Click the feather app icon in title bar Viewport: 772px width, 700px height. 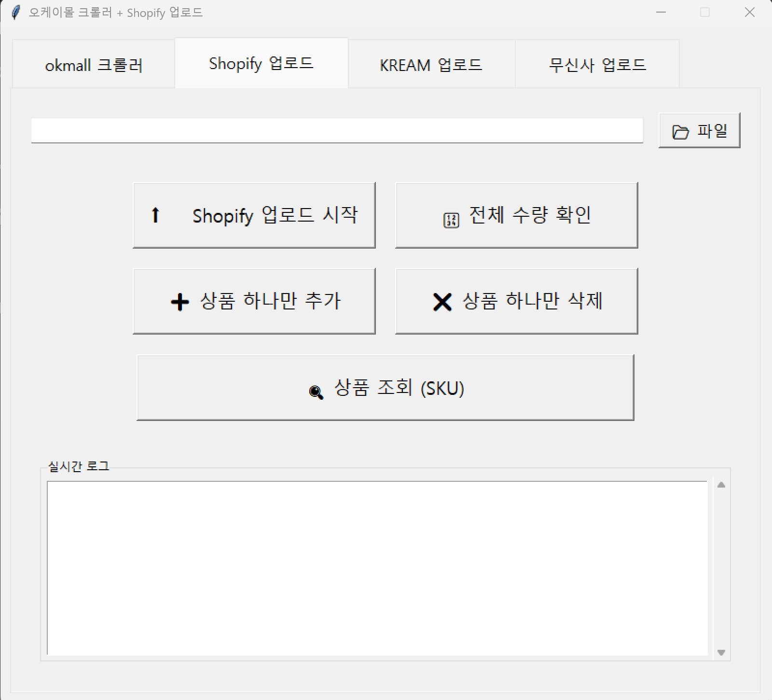click(x=15, y=13)
